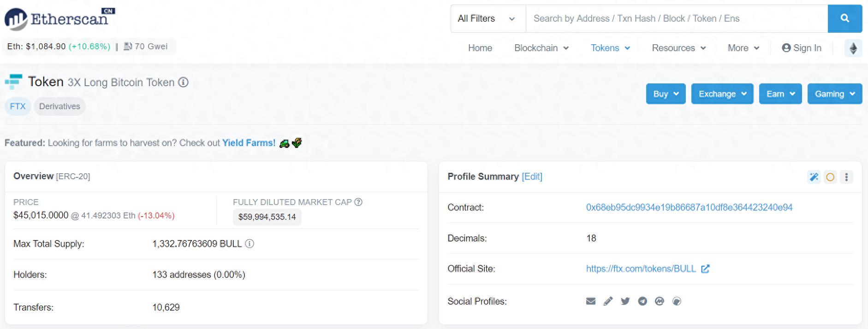The image size is (868, 329).
Task: Click the orange circle icon in Profile Summary
Action: click(x=830, y=177)
